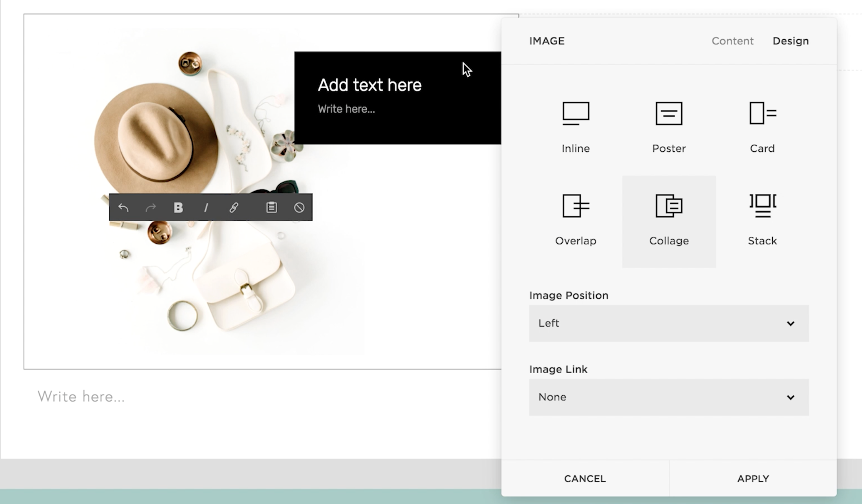Click 'Write here...' inside the black box
This screenshot has width=862, height=504.
pos(346,109)
